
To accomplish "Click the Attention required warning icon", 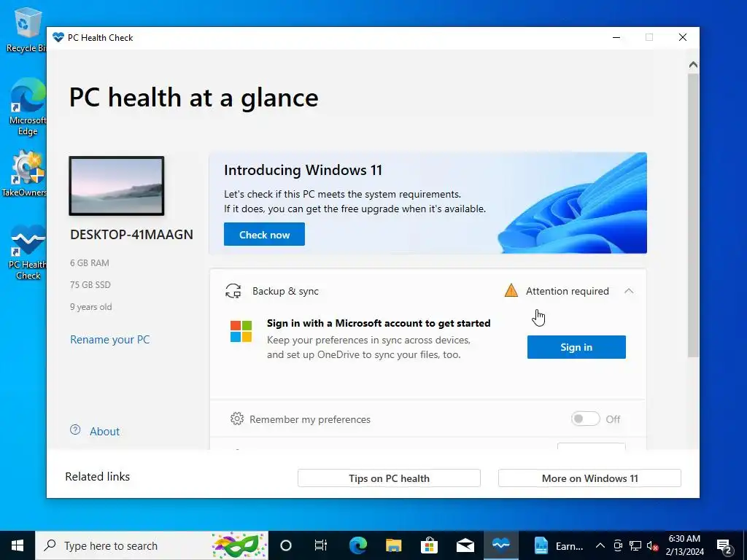I will 511,290.
